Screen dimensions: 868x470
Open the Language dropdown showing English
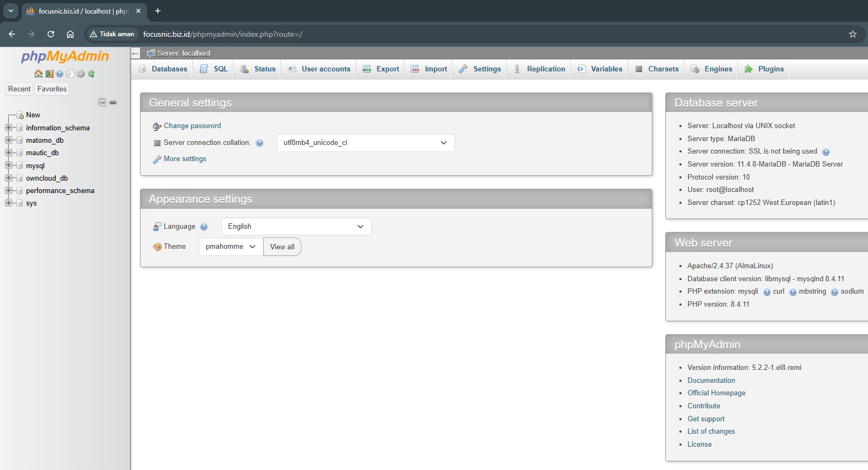pos(296,227)
